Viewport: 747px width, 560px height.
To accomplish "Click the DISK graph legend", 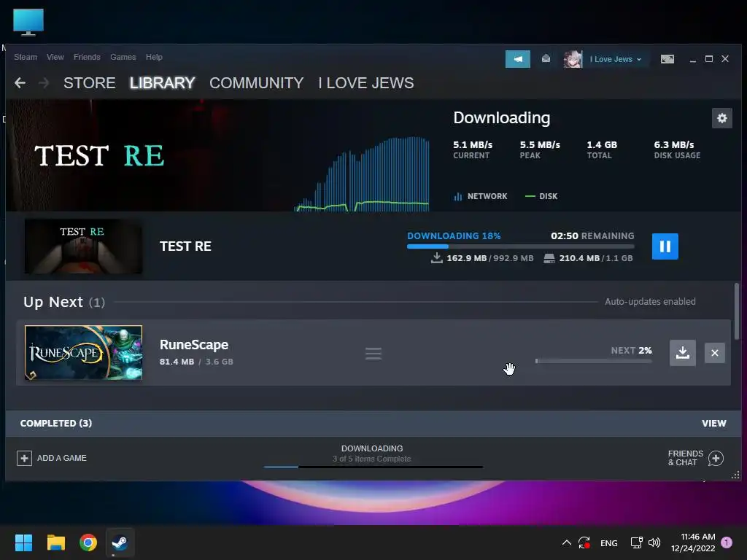I will 541,196.
